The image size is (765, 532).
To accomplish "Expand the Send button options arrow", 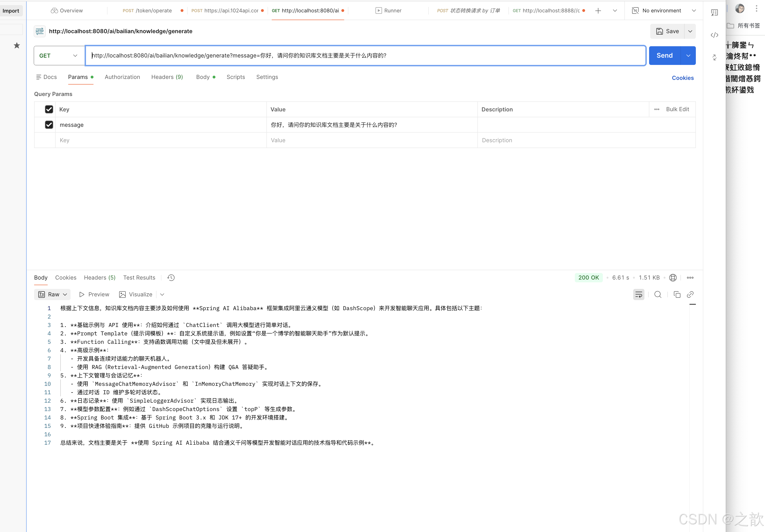I will click(x=688, y=56).
